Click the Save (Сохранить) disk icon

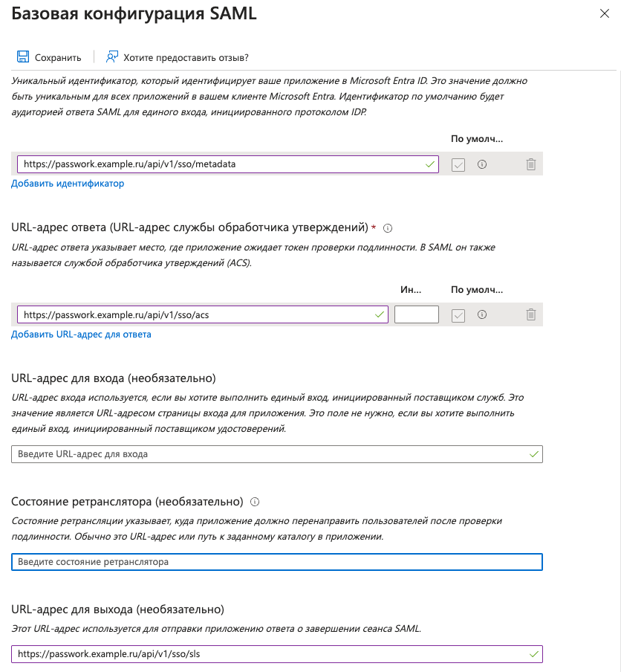[x=24, y=56]
